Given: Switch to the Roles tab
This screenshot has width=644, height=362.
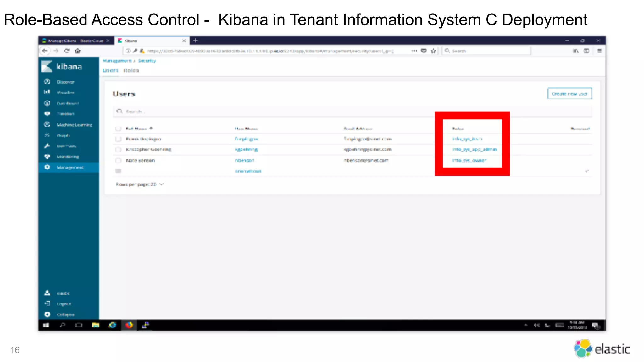Looking at the screenshot, I should click(131, 70).
